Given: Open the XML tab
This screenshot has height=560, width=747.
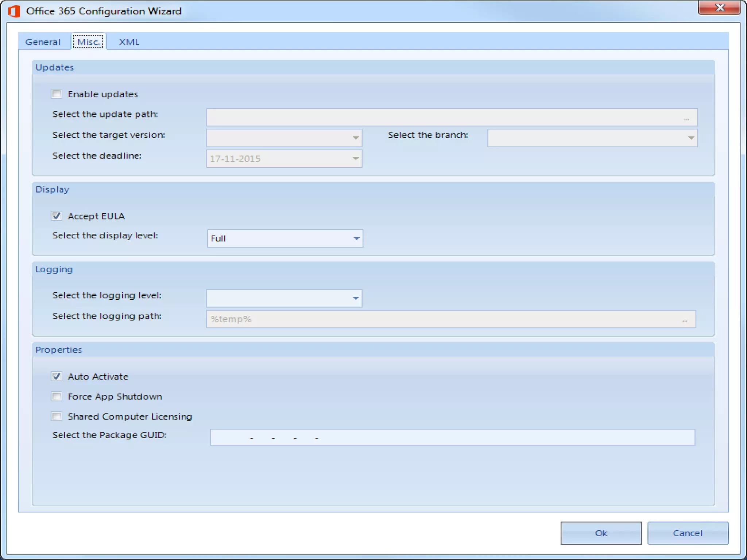Looking at the screenshot, I should point(129,42).
